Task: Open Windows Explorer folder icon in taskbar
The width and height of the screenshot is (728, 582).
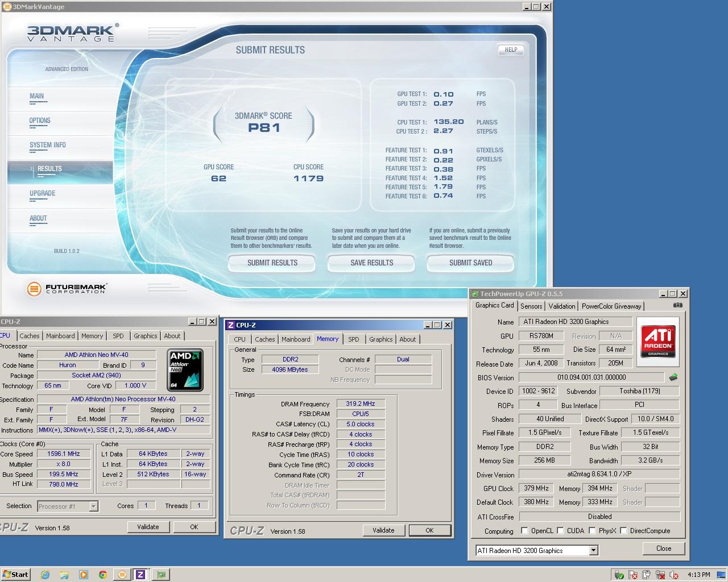Action: point(64,575)
